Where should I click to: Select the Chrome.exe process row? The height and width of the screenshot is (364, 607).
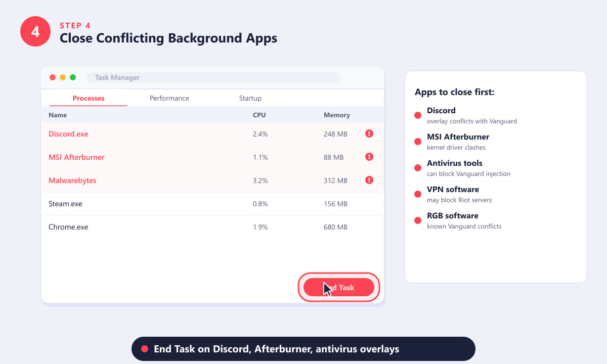[x=212, y=227]
